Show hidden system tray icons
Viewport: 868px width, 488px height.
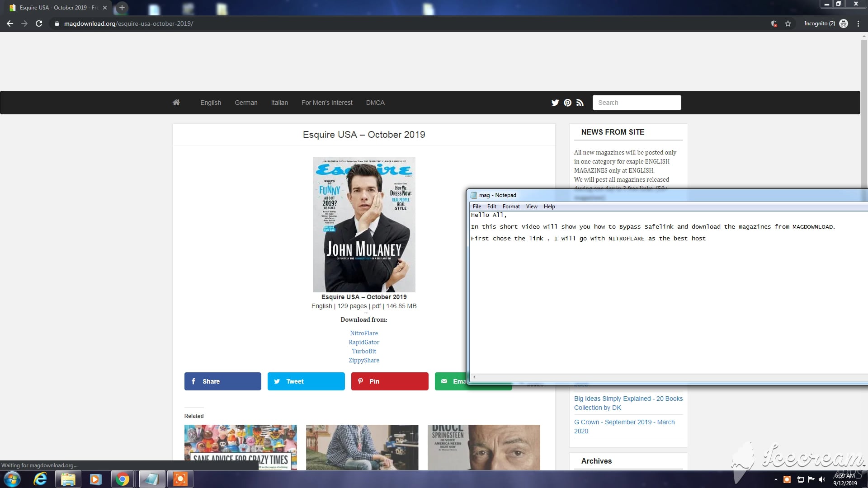tap(776, 479)
